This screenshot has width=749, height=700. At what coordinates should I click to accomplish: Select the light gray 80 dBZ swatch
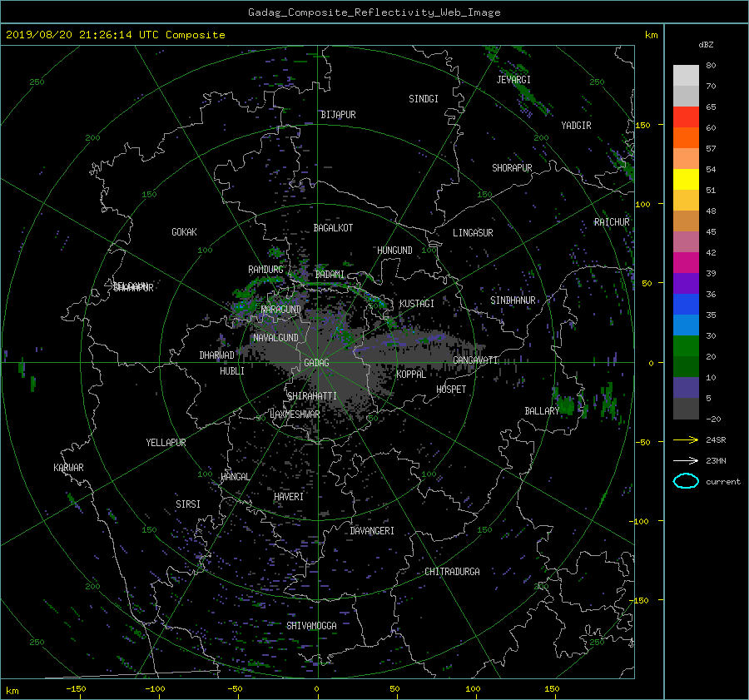(x=686, y=76)
